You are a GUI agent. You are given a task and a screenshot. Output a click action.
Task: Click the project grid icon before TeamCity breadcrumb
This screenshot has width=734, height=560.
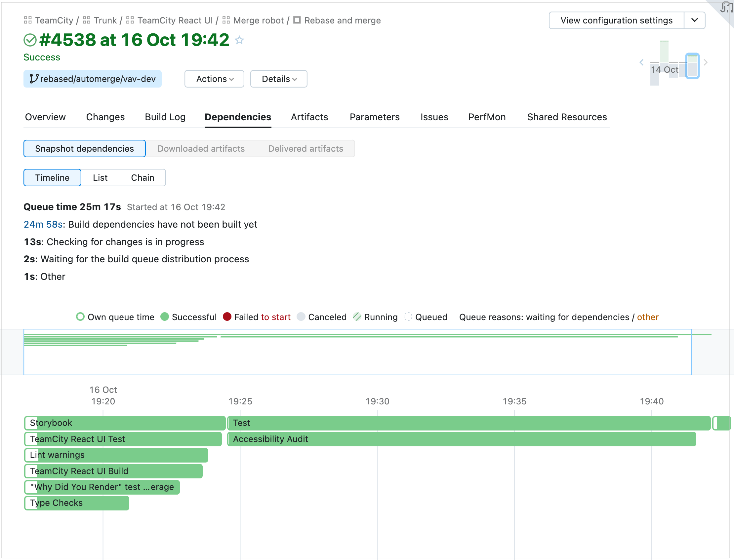(28, 20)
